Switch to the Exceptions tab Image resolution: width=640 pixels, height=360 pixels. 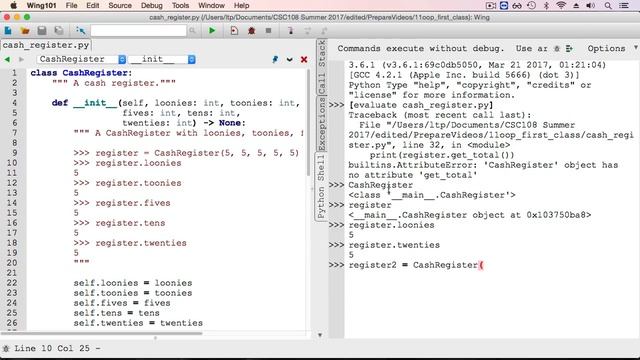pos(322,124)
